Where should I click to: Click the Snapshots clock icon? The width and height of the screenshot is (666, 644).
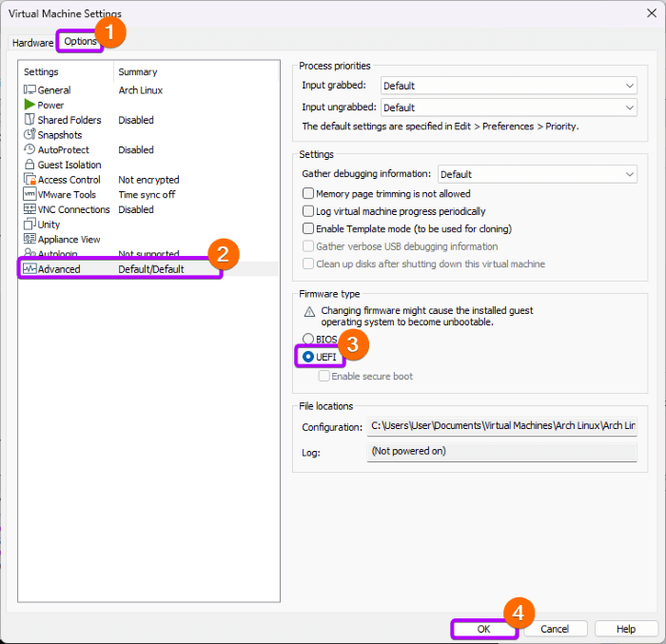[29, 134]
